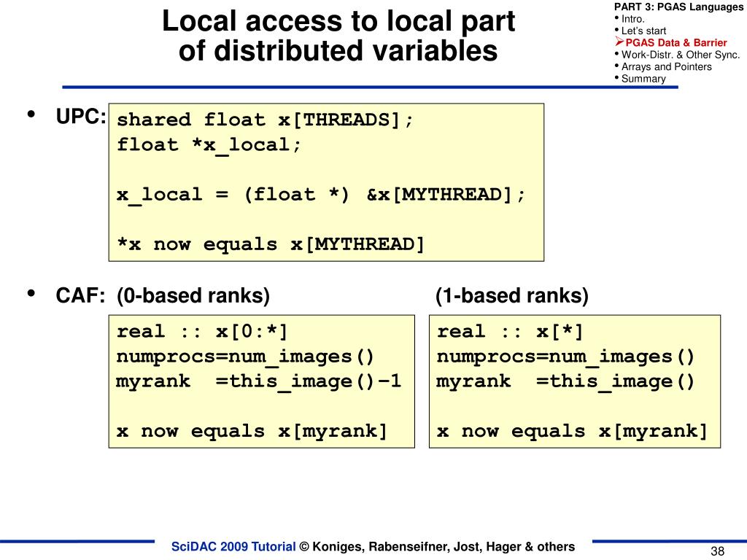Screen dimensions: 747x560
Task: Select the line real :: x[0:*]
Action: tap(202, 332)
